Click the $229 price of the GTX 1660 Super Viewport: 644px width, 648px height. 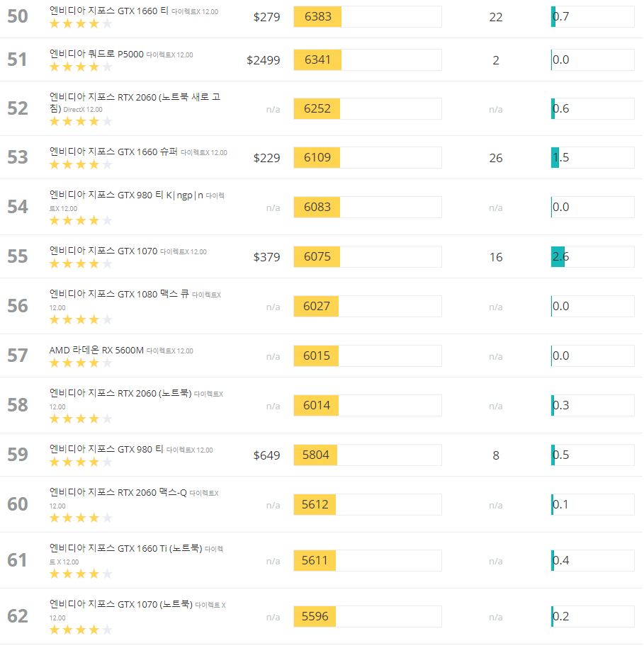click(266, 158)
